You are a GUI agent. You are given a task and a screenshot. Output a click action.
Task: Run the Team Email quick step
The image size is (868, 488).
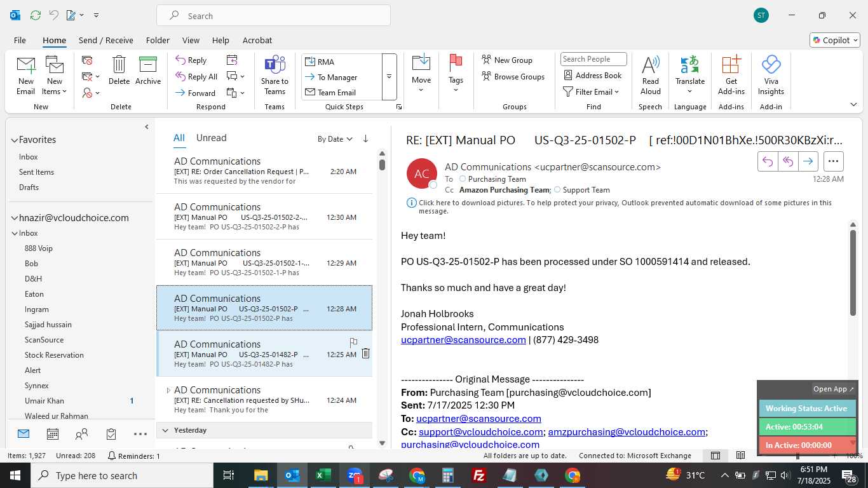(342, 92)
